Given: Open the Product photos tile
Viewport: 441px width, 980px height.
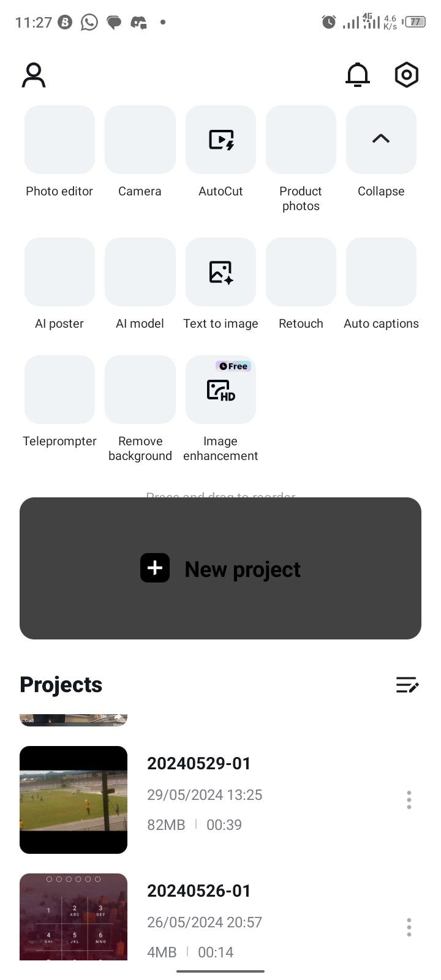Looking at the screenshot, I should [301, 140].
